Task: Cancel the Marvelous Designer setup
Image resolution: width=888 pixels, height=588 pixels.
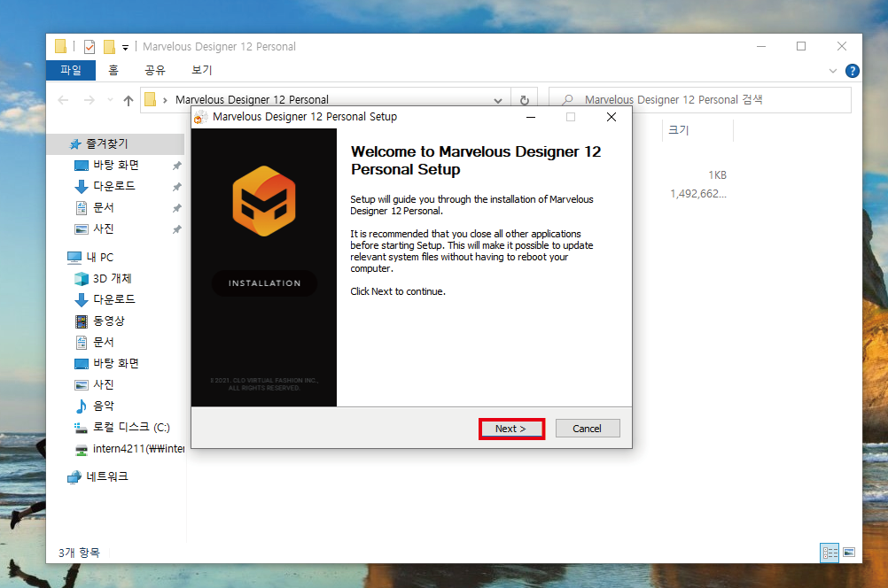Action: [588, 429]
